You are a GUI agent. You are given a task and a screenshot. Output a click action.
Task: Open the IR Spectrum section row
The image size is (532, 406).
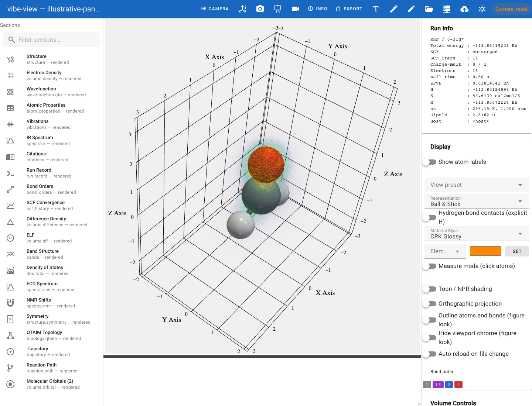pyautogui.click(x=52, y=141)
